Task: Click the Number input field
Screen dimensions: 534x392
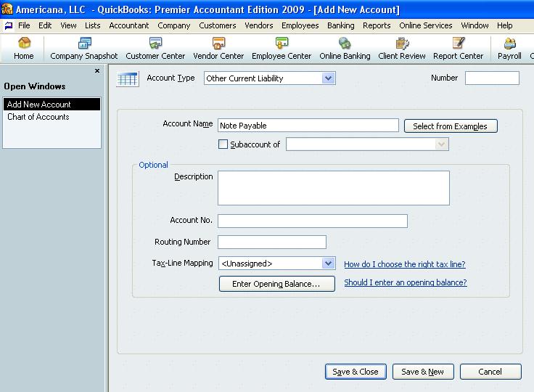Action: pyautogui.click(x=492, y=78)
